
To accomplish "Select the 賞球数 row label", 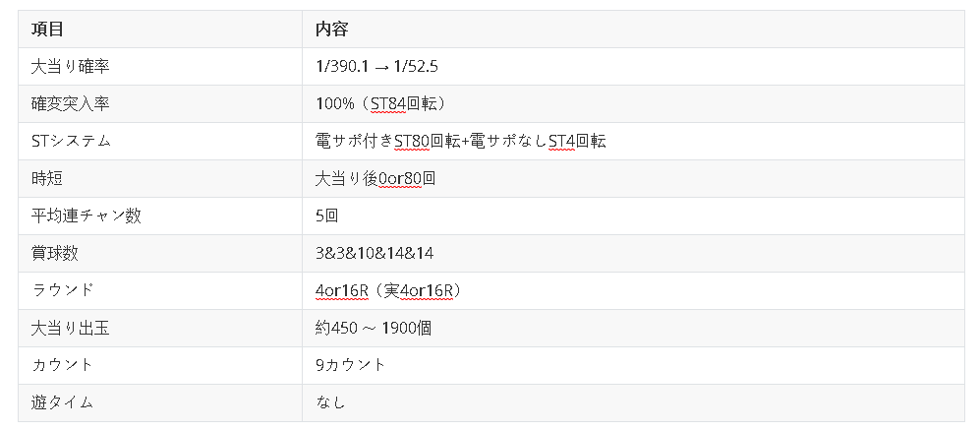I will tap(55, 253).
